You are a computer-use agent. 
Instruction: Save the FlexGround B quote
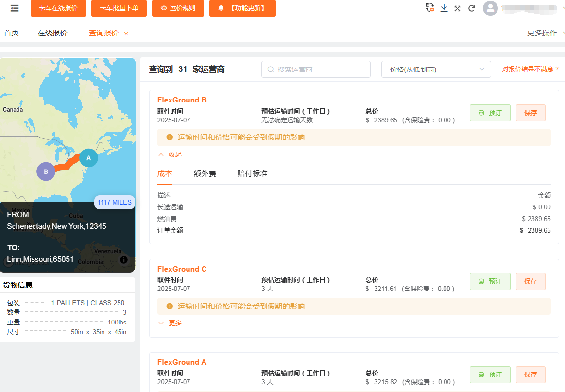pyautogui.click(x=531, y=113)
